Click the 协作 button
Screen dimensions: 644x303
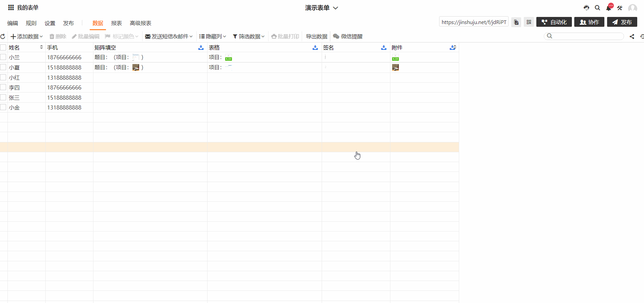click(589, 22)
